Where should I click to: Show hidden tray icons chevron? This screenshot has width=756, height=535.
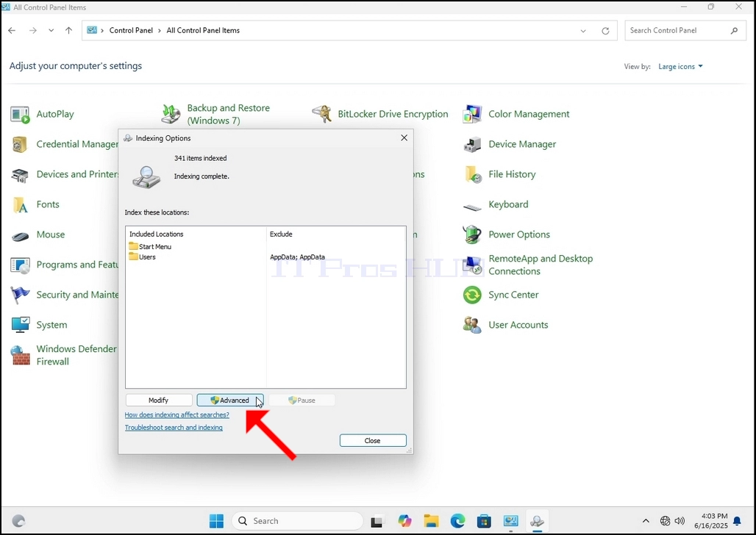pyautogui.click(x=646, y=521)
